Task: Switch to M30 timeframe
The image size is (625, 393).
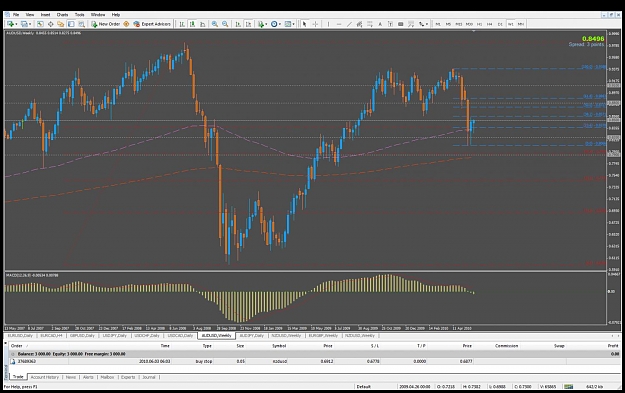Action: coord(469,24)
